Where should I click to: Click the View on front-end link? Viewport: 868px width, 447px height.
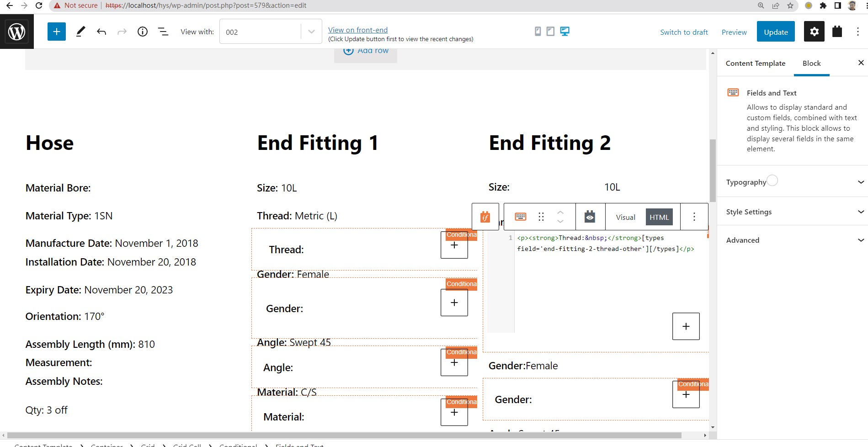click(x=358, y=30)
